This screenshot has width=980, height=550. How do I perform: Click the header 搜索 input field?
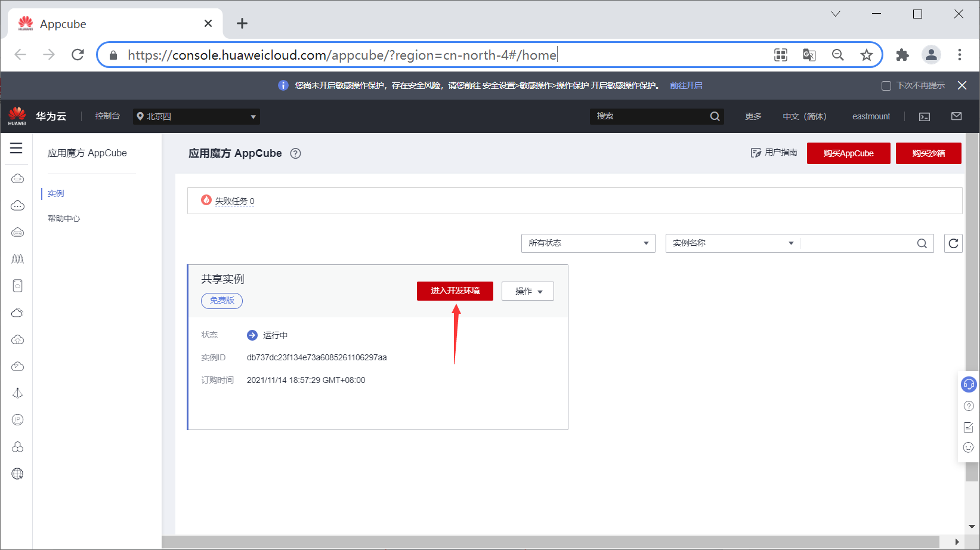(x=650, y=116)
